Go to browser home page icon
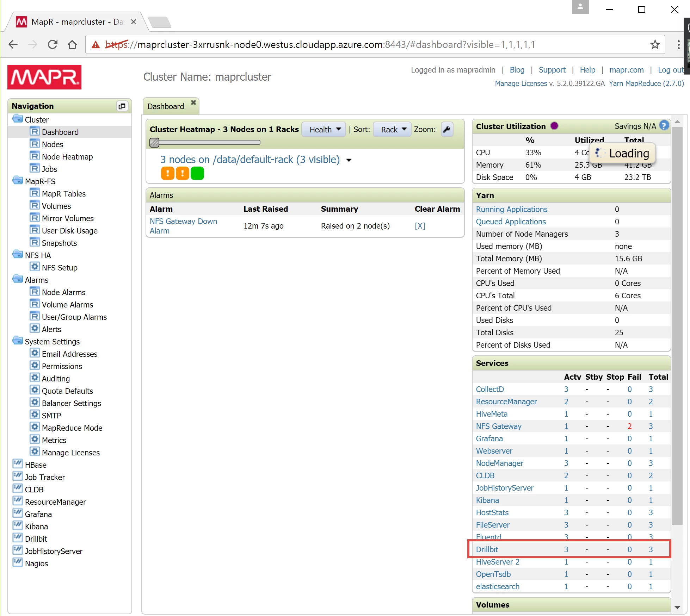The height and width of the screenshot is (616, 690). tap(72, 44)
